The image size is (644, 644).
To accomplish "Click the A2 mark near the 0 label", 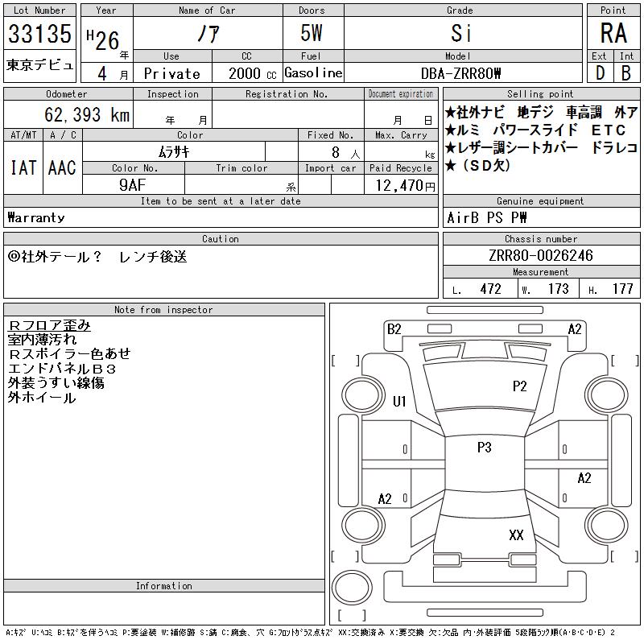I will (385, 499).
